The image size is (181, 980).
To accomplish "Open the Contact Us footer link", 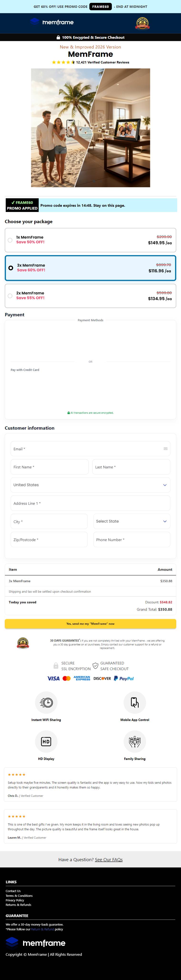I will [x=13, y=891].
